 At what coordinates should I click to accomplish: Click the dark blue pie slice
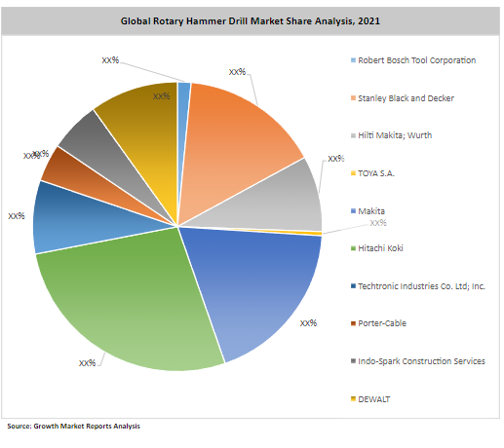pos(81,221)
